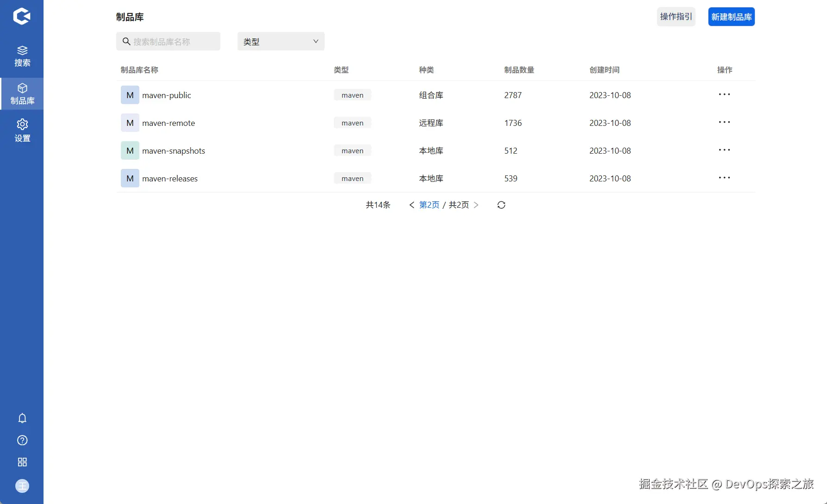Click the 组合库 cell

(x=431, y=95)
